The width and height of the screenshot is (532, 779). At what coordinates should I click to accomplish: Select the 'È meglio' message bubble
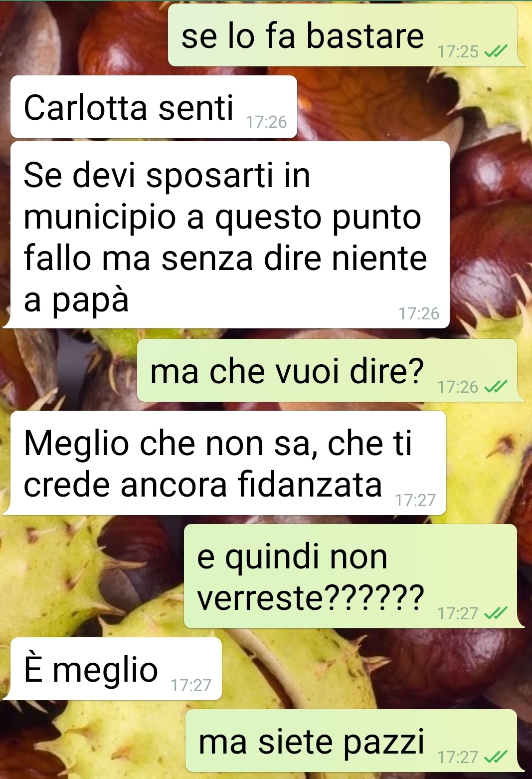(x=116, y=669)
